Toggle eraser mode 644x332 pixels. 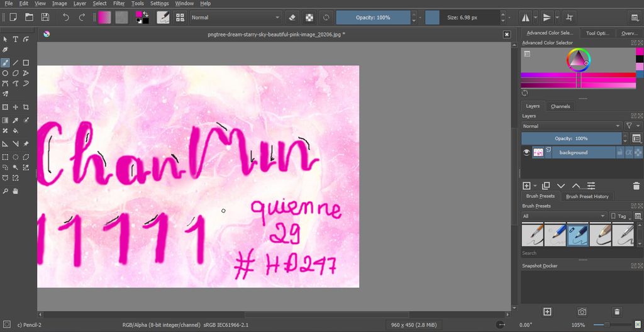click(x=292, y=17)
